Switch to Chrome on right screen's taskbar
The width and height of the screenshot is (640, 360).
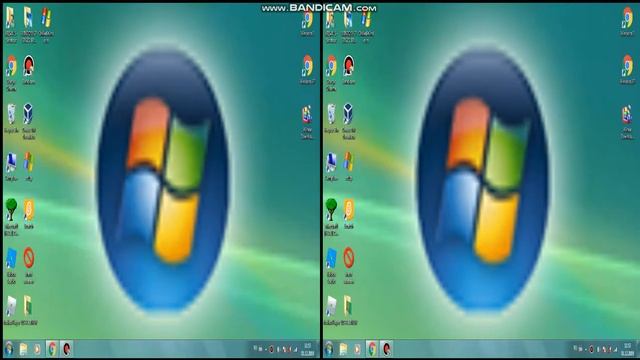tap(372, 349)
